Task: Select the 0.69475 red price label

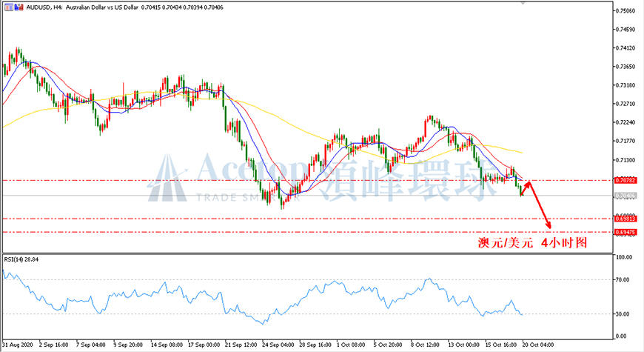Action: [x=625, y=233]
